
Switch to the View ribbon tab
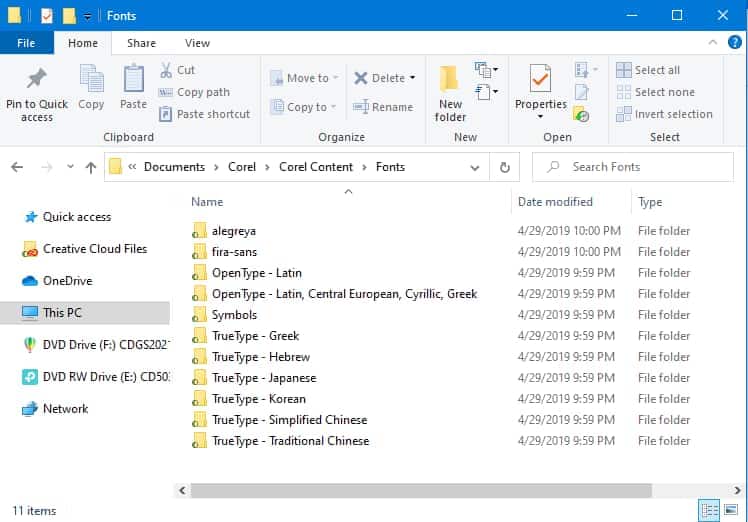click(197, 43)
